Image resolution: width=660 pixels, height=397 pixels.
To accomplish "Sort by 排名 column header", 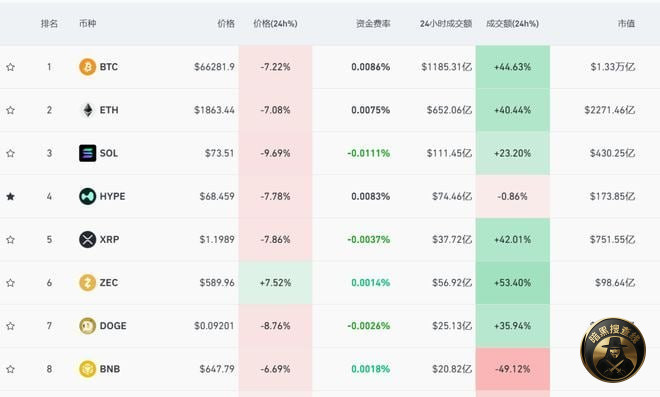I will 49,24.
